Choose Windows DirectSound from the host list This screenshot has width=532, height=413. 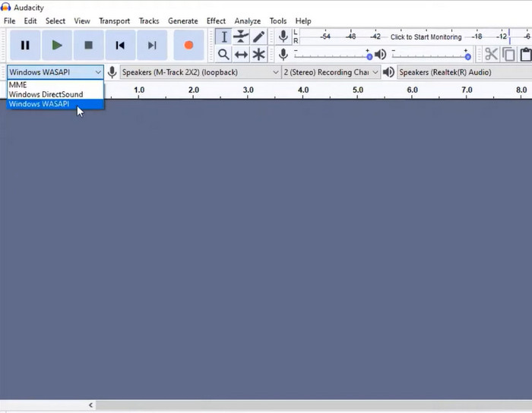[55, 94]
